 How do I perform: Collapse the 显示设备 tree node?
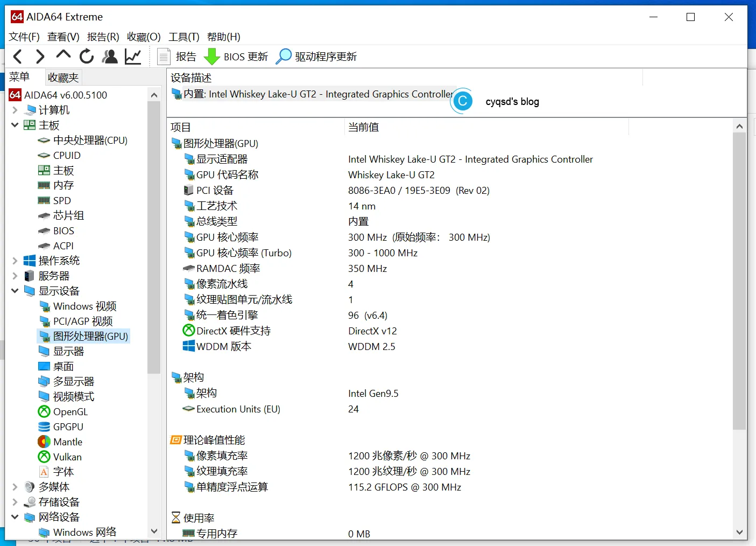(x=15, y=291)
